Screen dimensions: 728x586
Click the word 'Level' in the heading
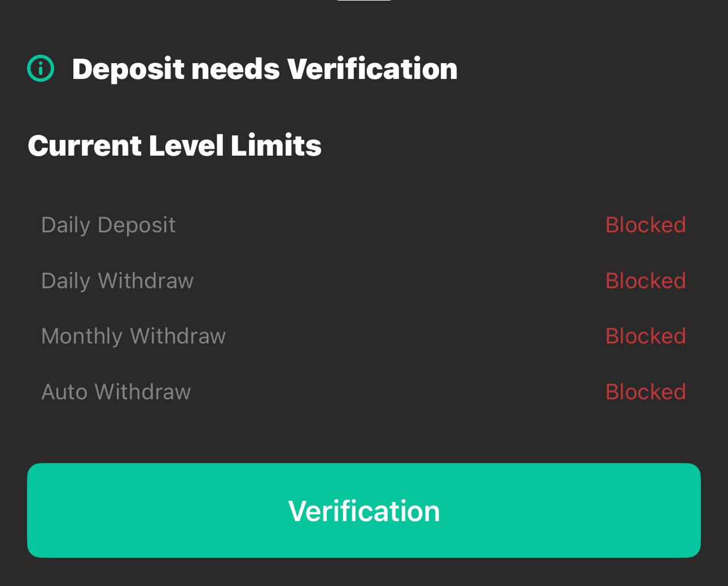tap(186, 146)
